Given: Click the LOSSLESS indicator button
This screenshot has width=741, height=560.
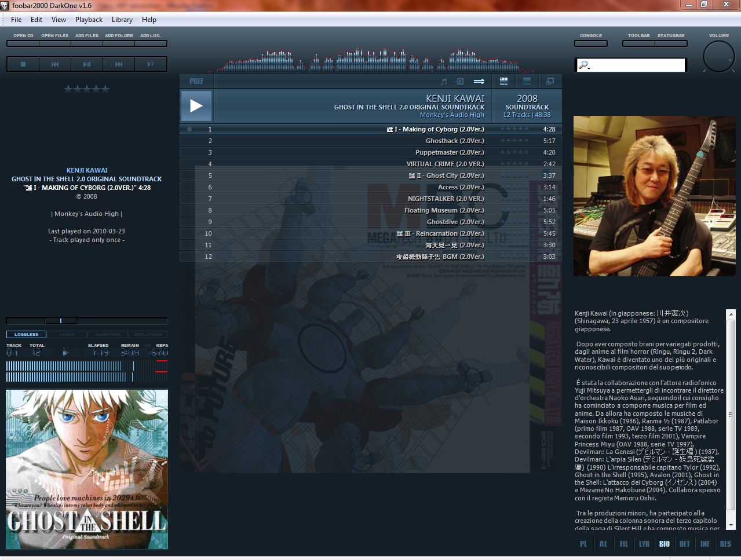Looking at the screenshot, I should pyautogui.click(x=26, y=334).
